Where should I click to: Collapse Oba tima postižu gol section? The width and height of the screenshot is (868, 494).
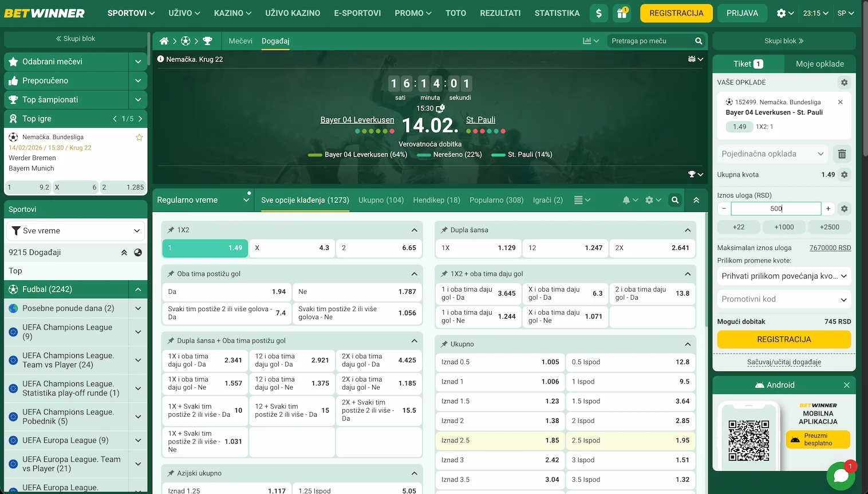click(x=415, y=274)
